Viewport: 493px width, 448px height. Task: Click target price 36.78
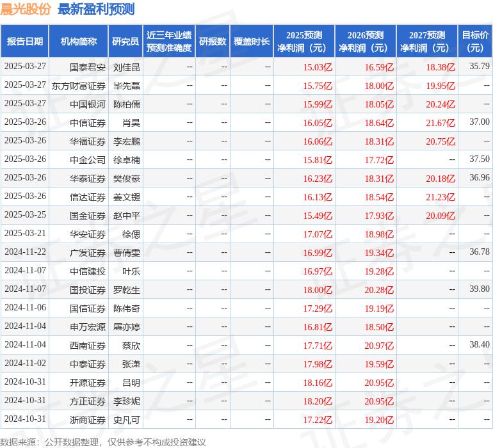point(480,252)
